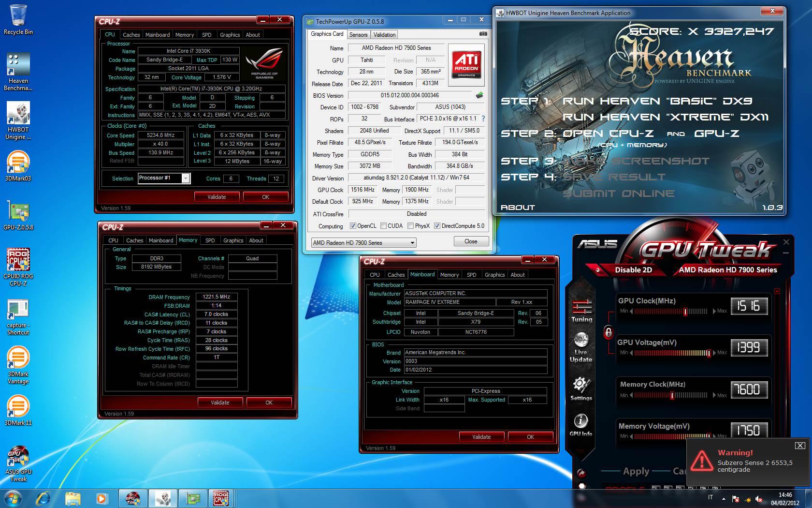Toggle the OpenCL checkbox in GPU-Z

click(353, 226)
